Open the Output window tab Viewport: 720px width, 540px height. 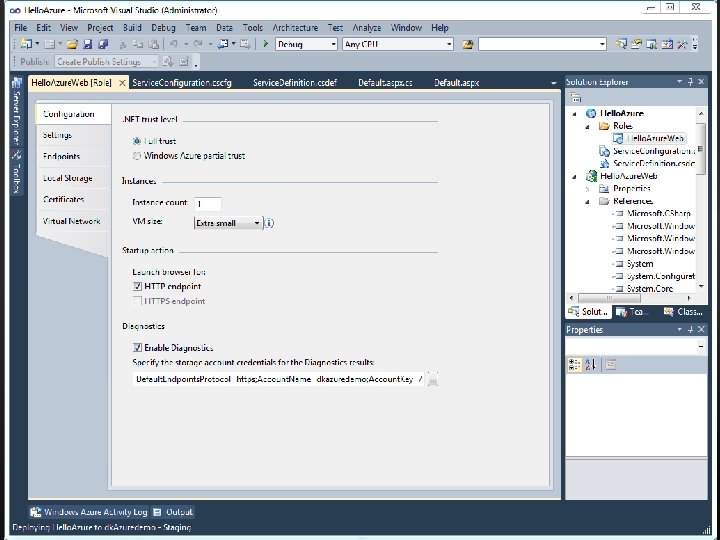[174, 512]
